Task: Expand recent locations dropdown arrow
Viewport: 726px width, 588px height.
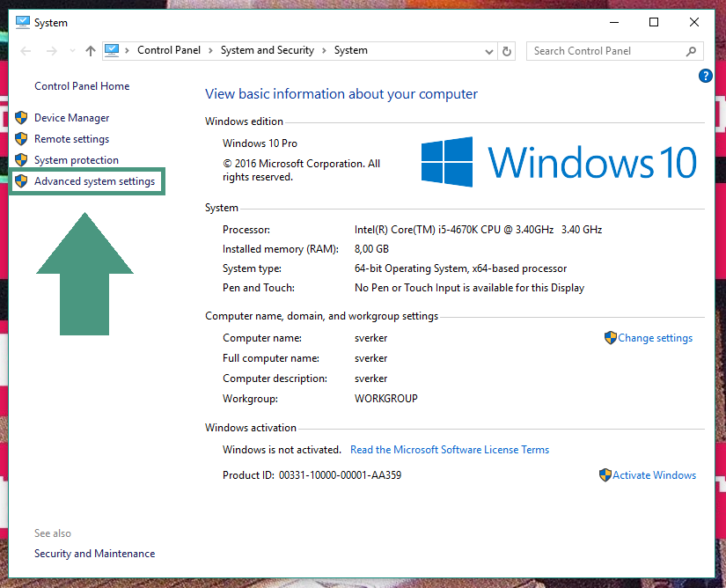Action: (x=70, y=51)
